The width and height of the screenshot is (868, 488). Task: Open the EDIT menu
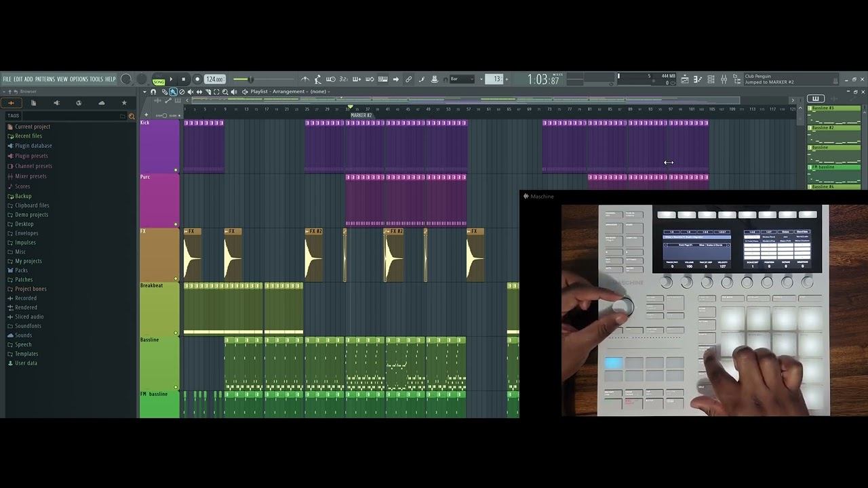click(x=18, y=79)
